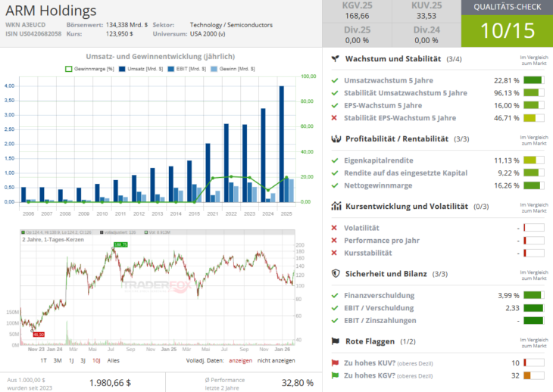
Task: Click the plant icon beside Wachstum und Stabilität
Action: [335, 59]
